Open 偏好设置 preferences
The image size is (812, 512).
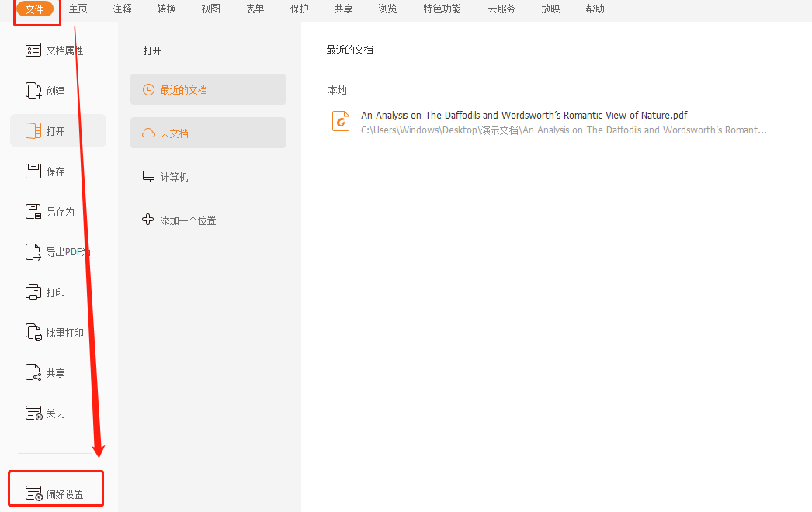(55, 488)
